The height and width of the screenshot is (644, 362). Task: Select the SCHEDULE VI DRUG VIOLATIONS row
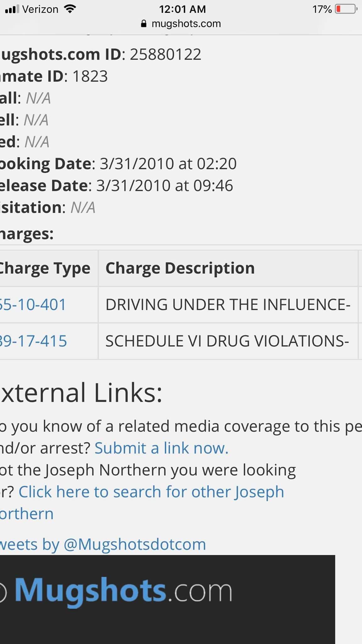179,341
